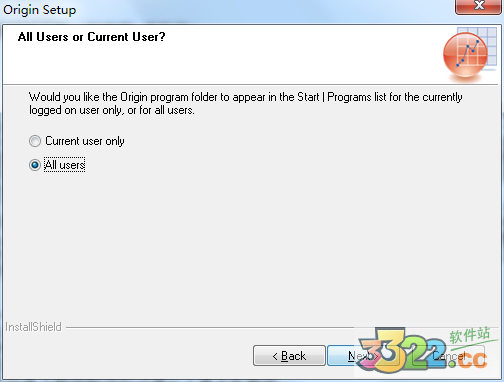The image size is (504, 382).
Task: Click the Origin graph logo icon
Action: click(465, 55)
